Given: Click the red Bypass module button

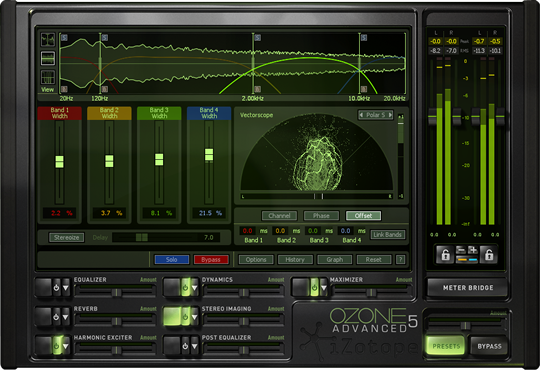Looking at the screenshot, I should pyautogui.click(x=211, y=259).
